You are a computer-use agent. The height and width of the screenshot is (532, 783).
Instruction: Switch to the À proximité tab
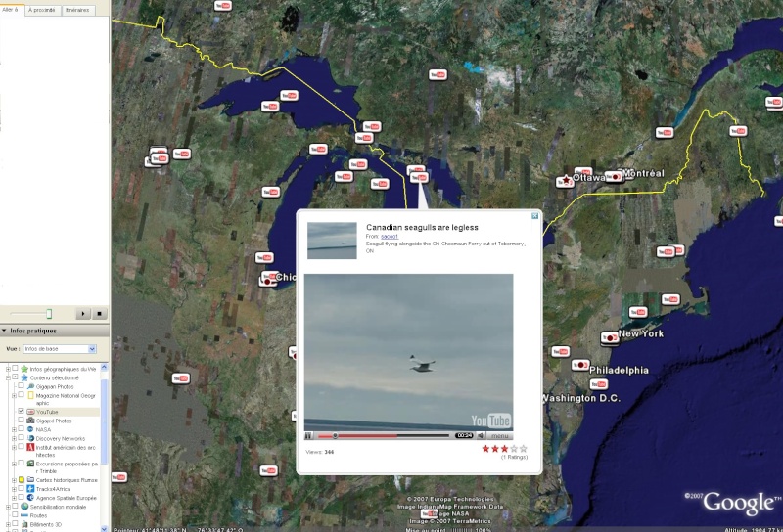tap(42, 10)
